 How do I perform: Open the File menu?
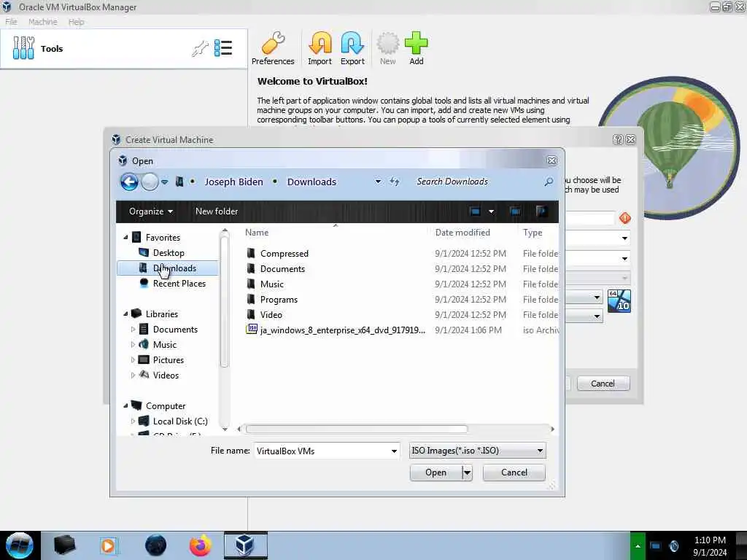(11, 22)
